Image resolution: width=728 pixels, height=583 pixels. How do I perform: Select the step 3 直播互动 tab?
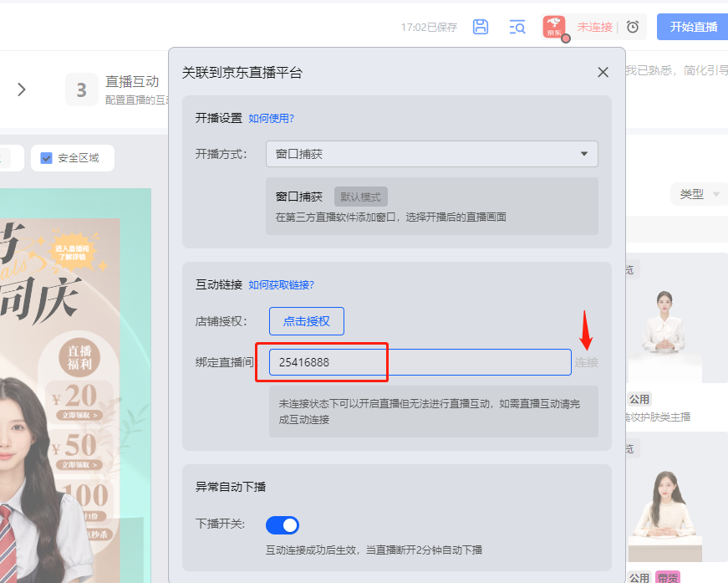[115, 89]
